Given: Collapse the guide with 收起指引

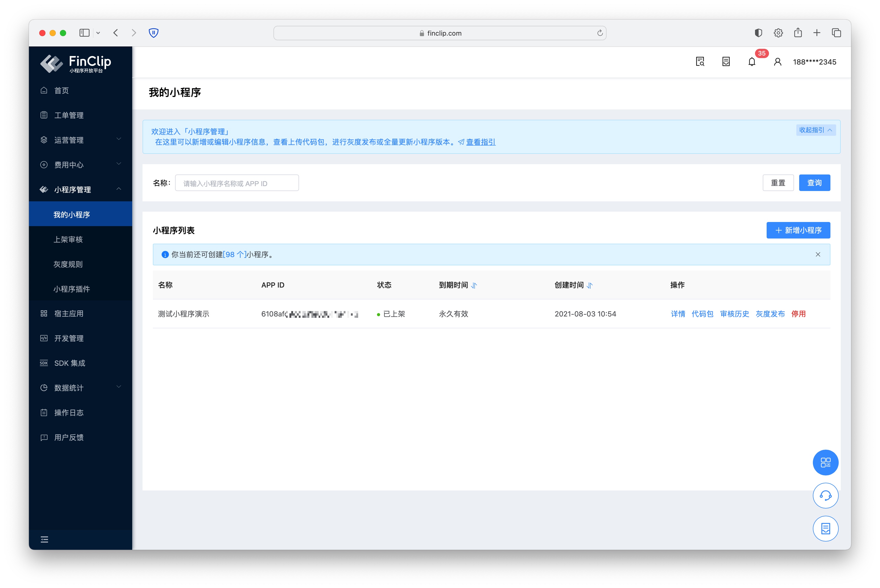Looking at the screenshot, I should click(815, 130).
